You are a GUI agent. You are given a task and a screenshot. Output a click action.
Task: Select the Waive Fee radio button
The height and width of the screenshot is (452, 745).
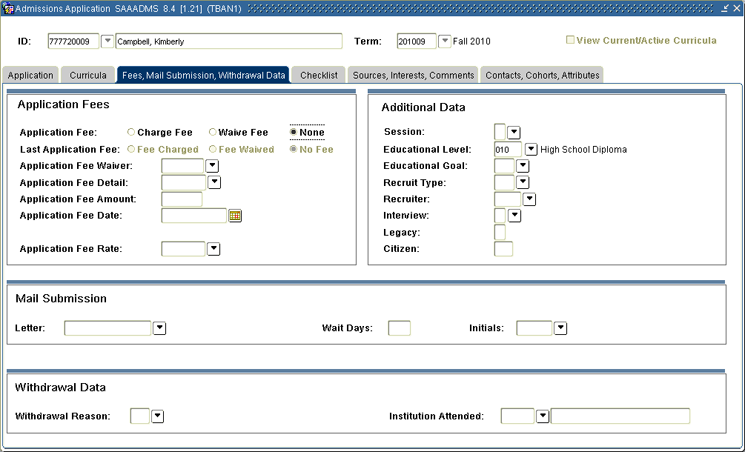click(x=212, y=132)
